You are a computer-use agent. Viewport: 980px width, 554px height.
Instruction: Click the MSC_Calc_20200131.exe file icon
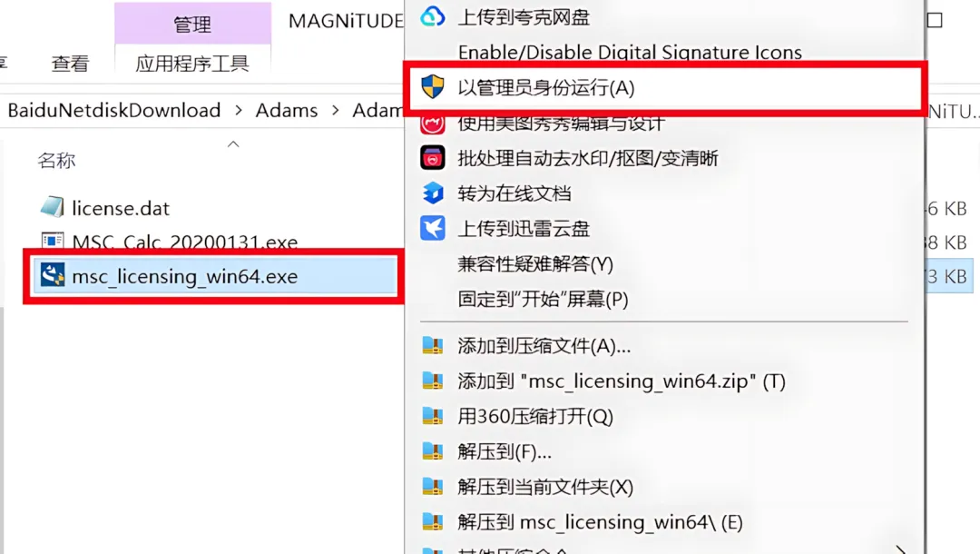coord(53,240)
